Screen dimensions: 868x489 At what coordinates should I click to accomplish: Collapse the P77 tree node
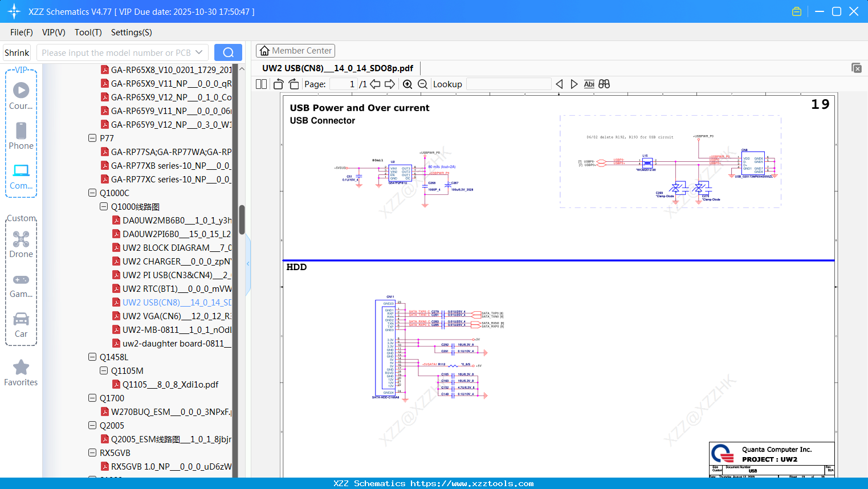click(92, 138)
